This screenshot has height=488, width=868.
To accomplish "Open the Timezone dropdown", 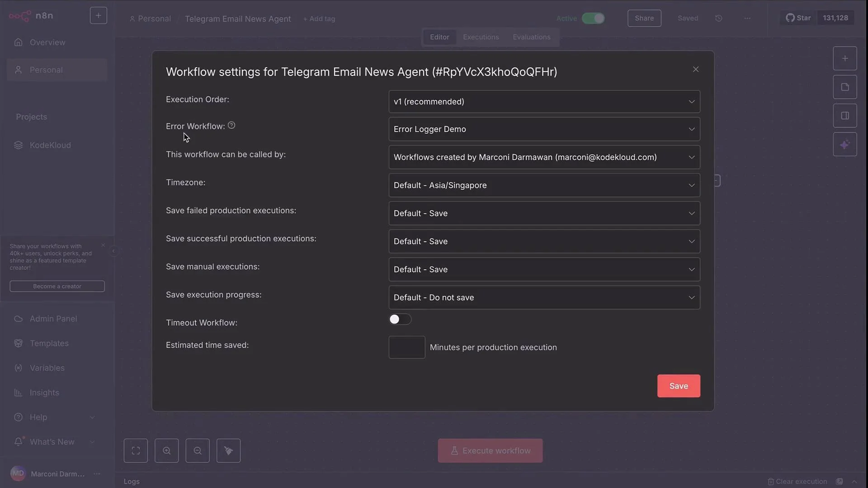I will coord(544,185).
